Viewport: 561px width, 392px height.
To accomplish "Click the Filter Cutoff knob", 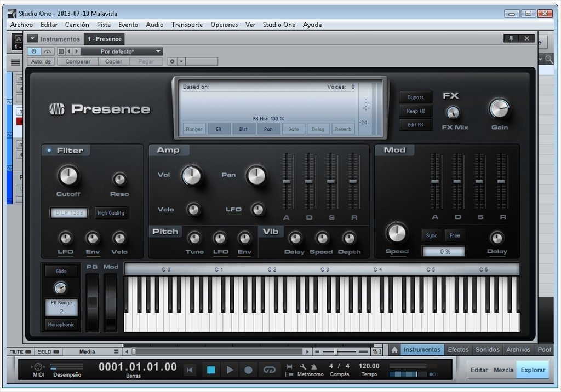I will (68, 176).
